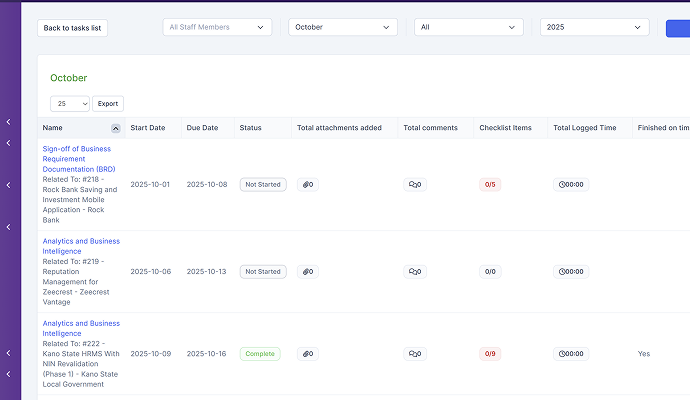Change the 25 rows per page selector
Viewport: 690px width, 400px height.
69,103
